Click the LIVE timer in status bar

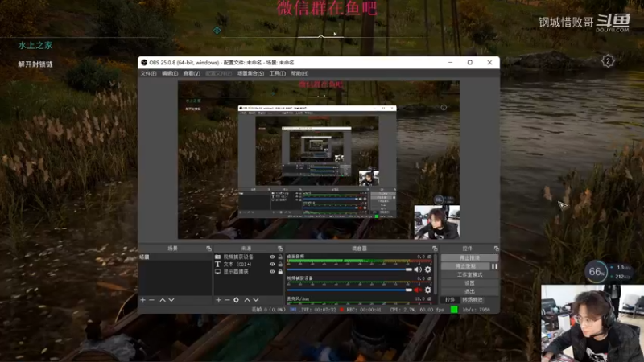(x=316, y=310)
